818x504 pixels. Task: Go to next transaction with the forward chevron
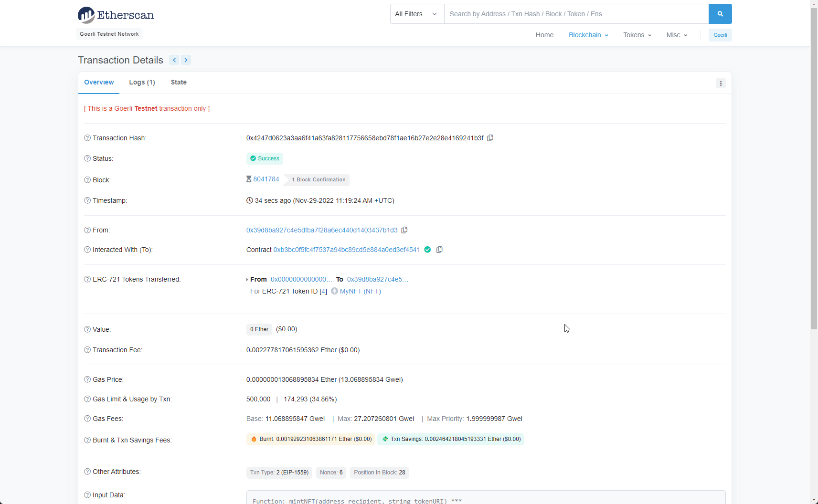point(186,60)
